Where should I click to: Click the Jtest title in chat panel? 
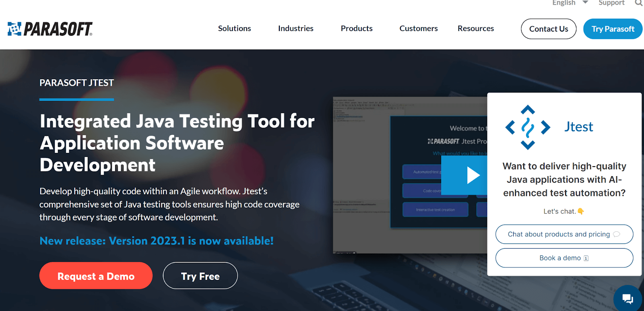(579, 127)
